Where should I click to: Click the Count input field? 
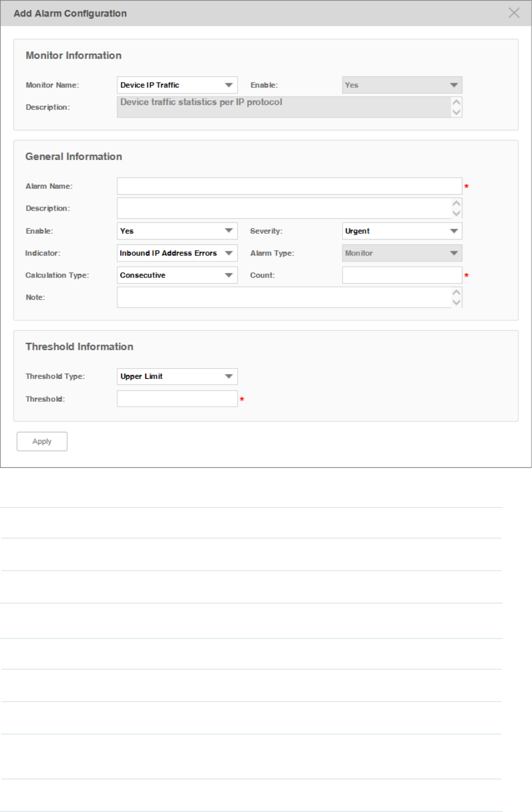pyautogui.click(x=402, y=275)
